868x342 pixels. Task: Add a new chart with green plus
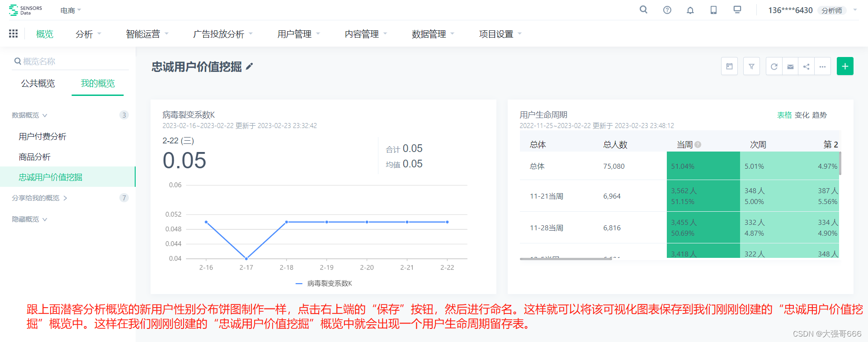pos(845,66)
